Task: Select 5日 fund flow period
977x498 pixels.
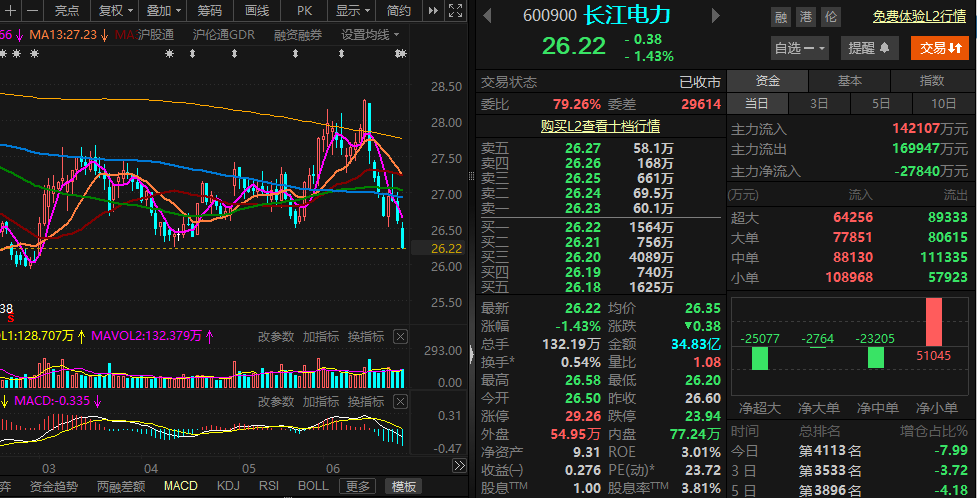Action: tap(881, 103)
